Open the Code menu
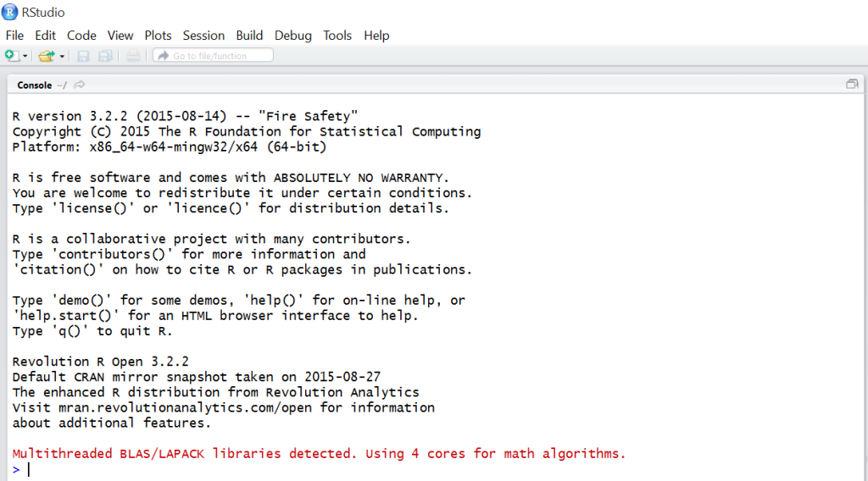Viewport: 868px width, 481px height. [x=81, y=36]
